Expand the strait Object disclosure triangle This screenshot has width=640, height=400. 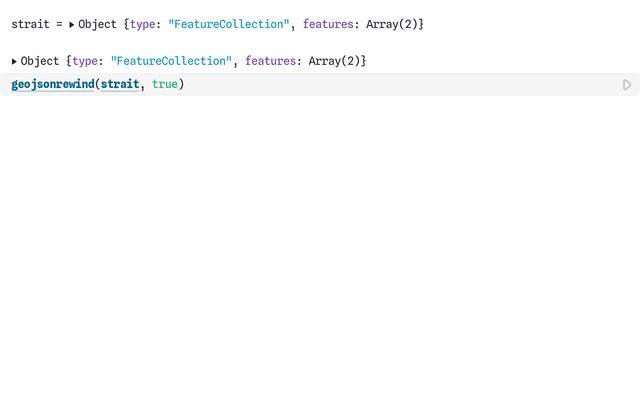tap(72, 24)
